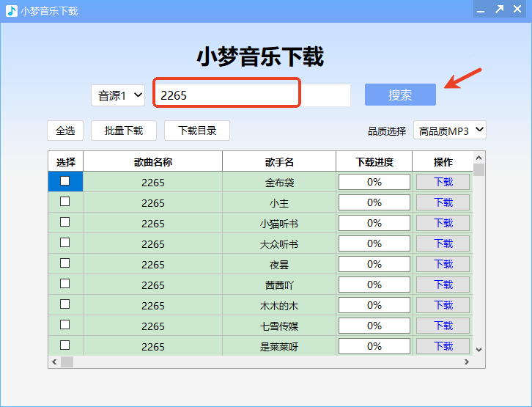Check the box for 木木的木 song
Screen dimensions: 532x407
pos(65,304)
